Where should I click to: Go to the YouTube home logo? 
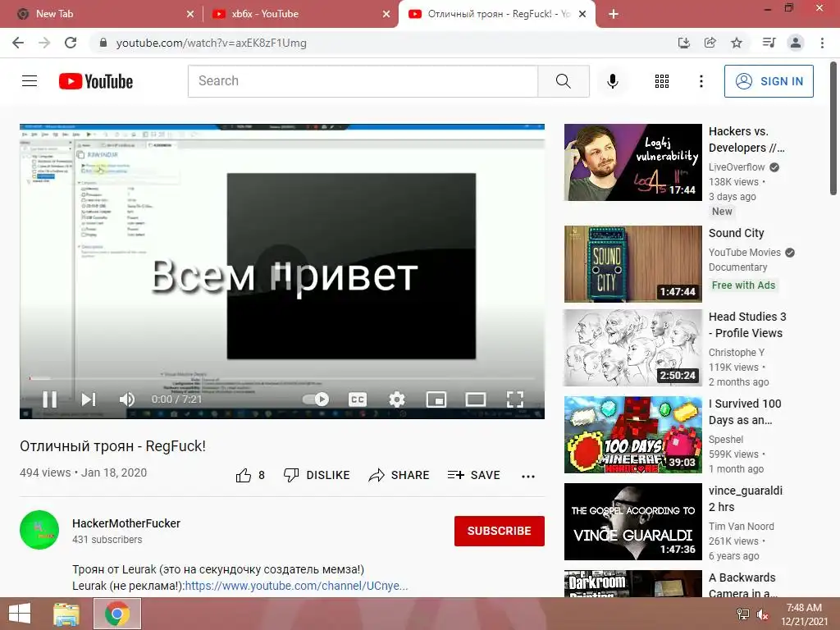(96, 81)
